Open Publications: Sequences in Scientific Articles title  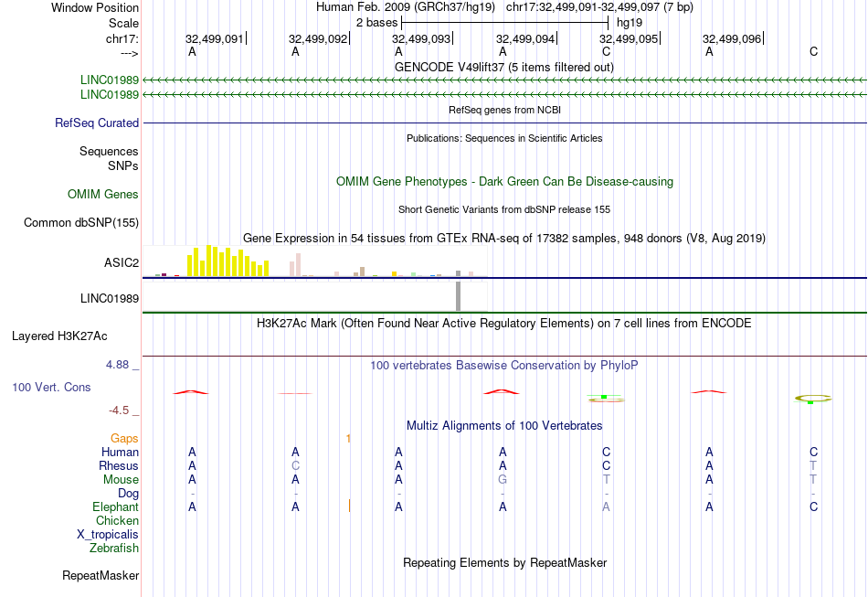tap(504, 138)
